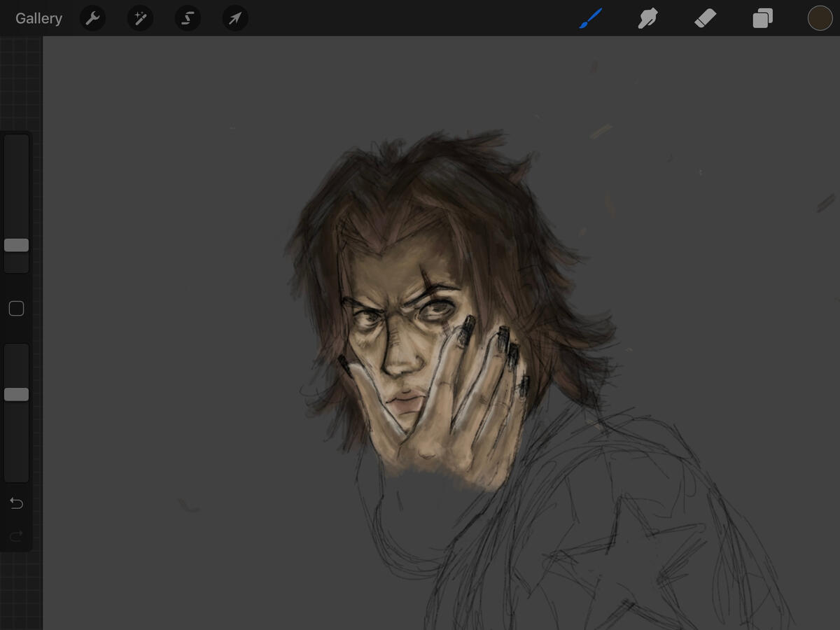Open the active color swatch picker
This screenshot has height=630, width=840.
820,18
